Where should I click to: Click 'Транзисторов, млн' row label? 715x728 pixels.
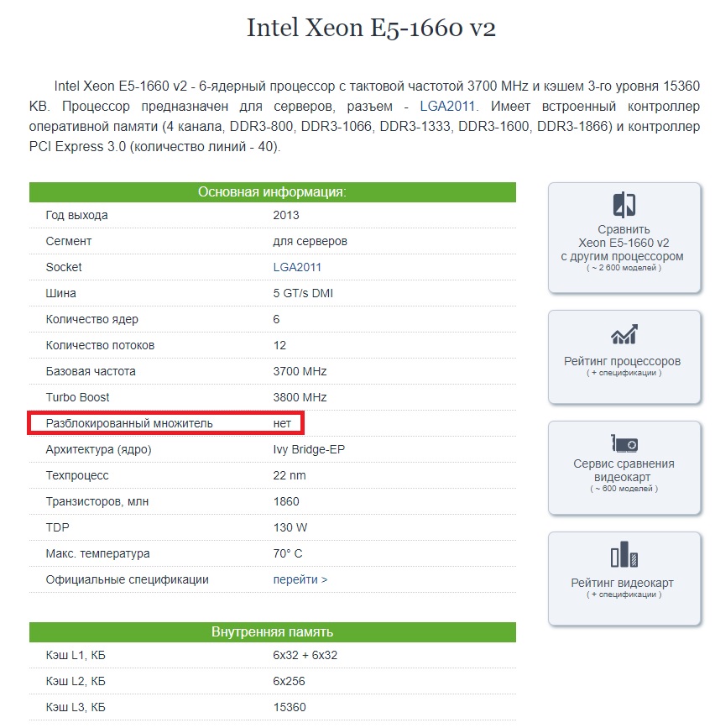(x=97, y=502)
